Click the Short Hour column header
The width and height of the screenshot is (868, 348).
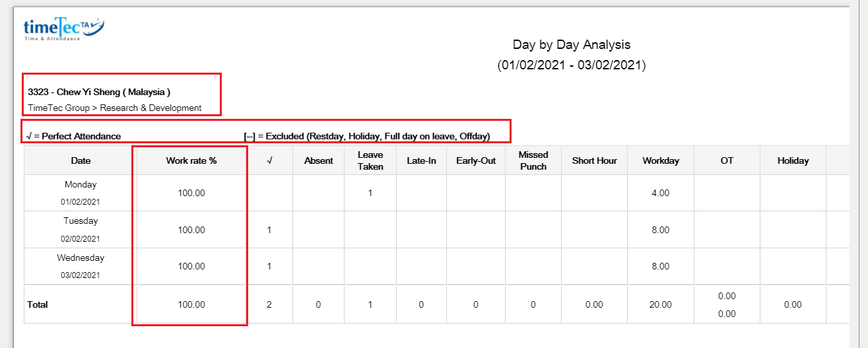595,160
